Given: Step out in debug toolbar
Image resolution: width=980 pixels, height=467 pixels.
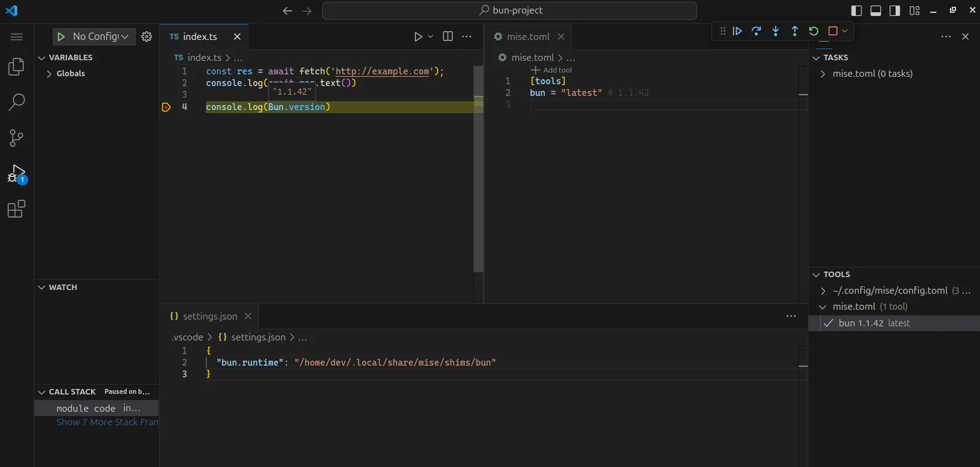Looking at the screenshot, I should coord(794,31).
